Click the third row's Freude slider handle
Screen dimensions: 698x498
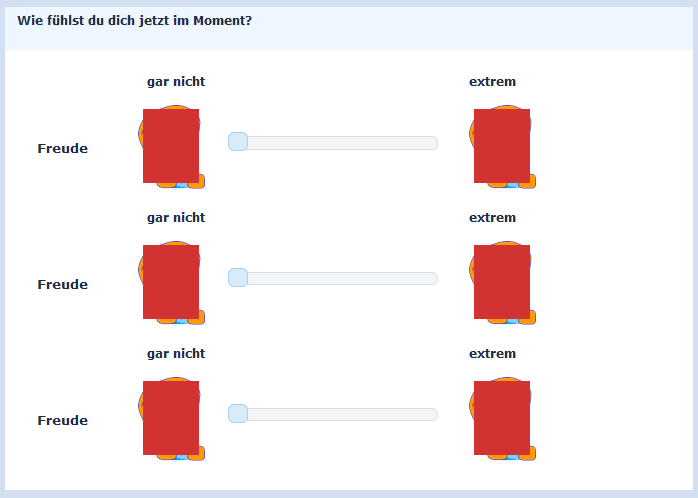point(238,414)
